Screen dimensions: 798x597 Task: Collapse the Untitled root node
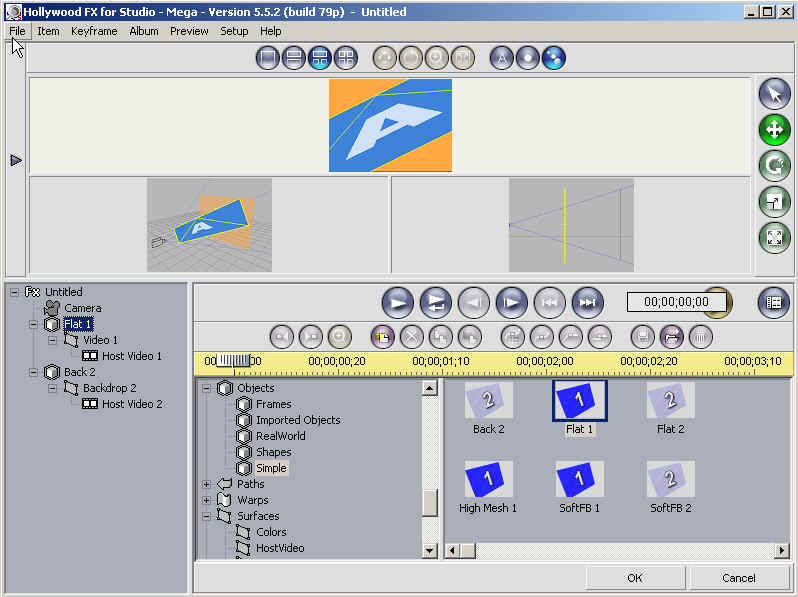[14, 292]
